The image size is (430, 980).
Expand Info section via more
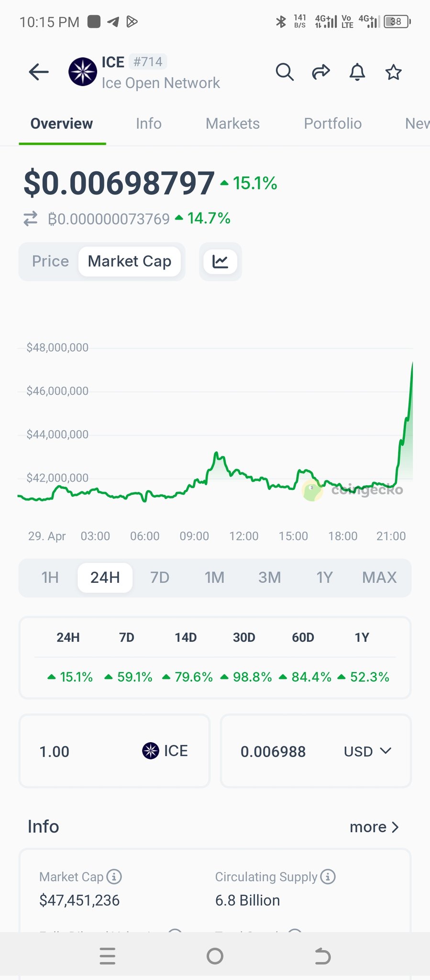(374, 827)
